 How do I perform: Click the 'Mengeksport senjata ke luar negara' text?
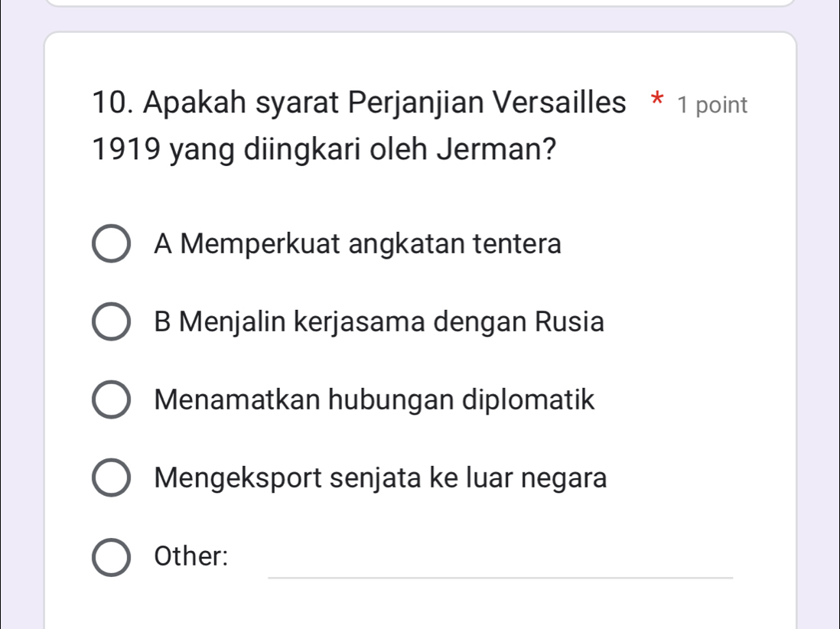(381, 479)
